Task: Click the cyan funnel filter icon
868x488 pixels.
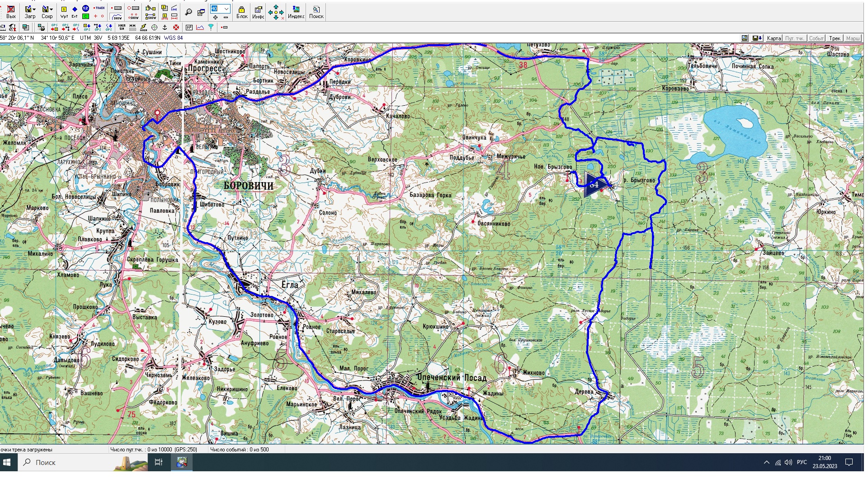Action: [211, 28]
